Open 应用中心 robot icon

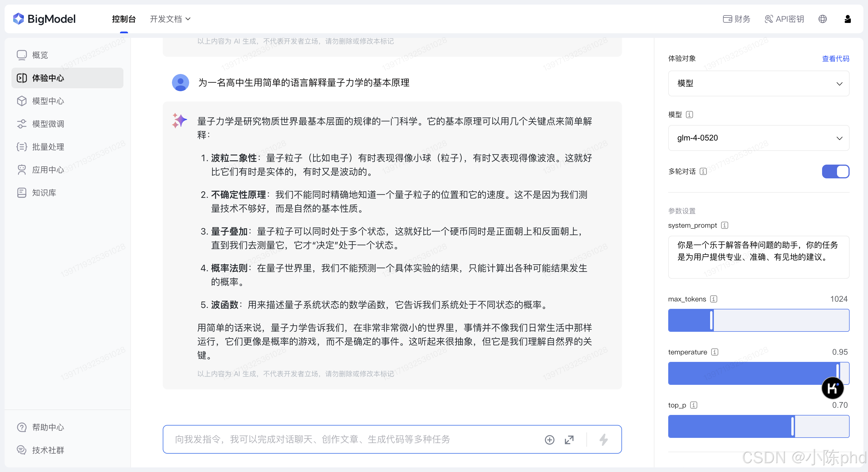[22, 170]
